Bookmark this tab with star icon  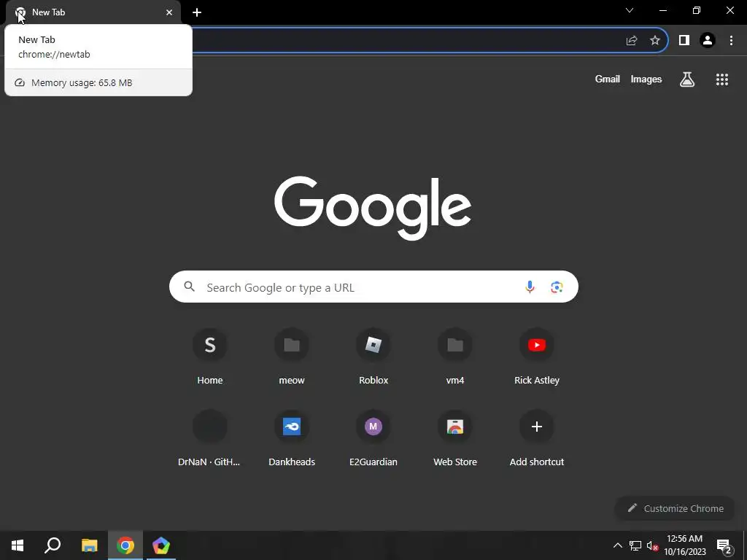(655, 41)
